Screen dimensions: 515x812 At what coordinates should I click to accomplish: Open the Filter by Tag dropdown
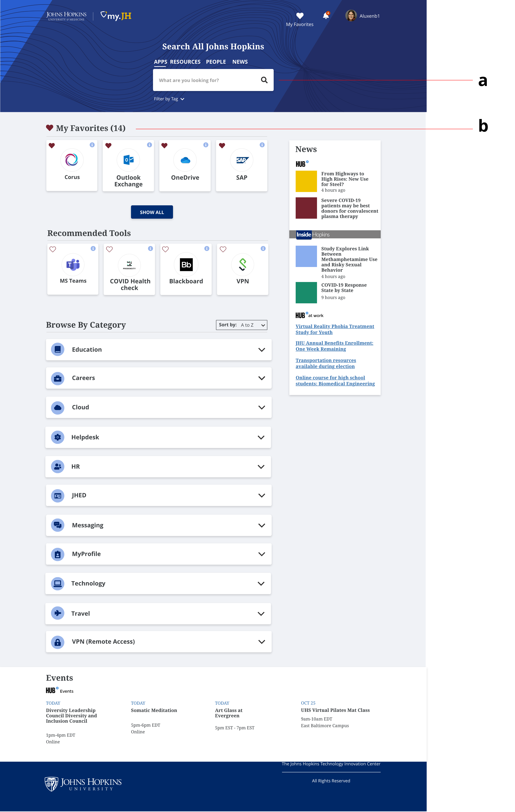169,99
